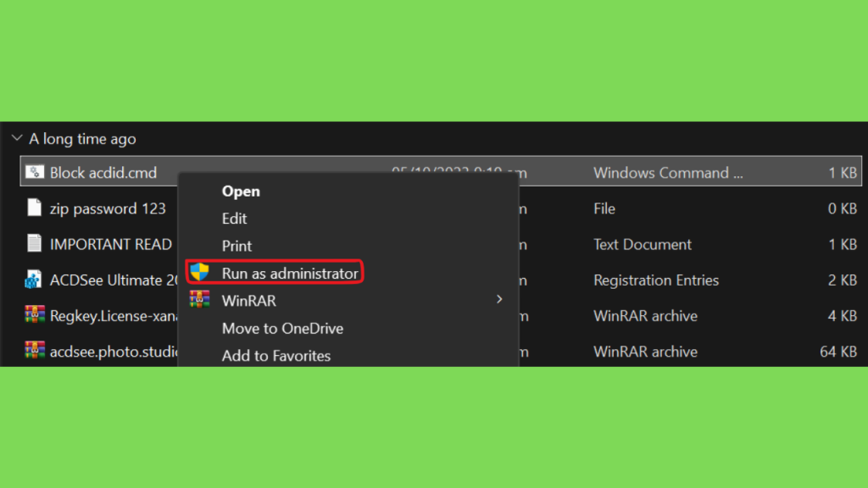Choose Print from the context menu

[x=237, y=246]
